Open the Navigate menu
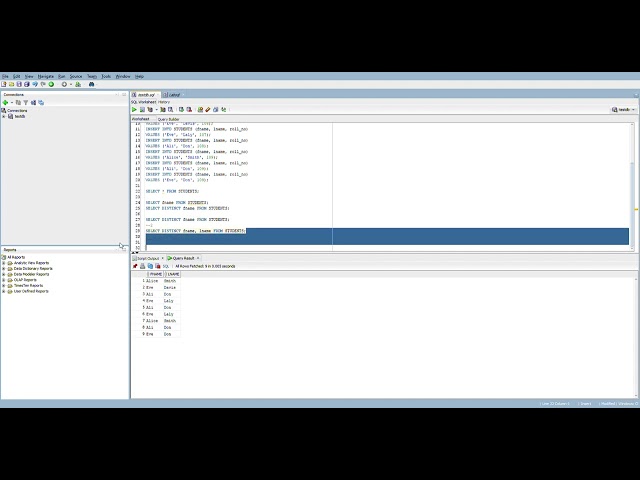The height and width of the screenshot is (480, 640). point(46,76)
